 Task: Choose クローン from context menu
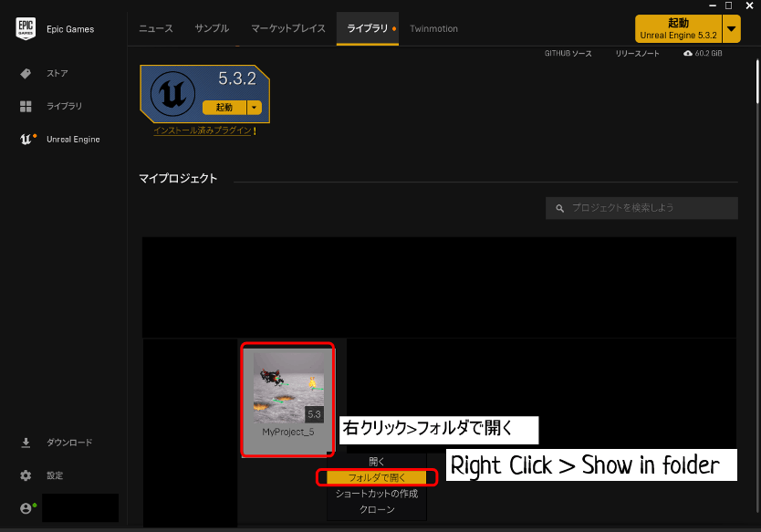[x=377, y=510]
